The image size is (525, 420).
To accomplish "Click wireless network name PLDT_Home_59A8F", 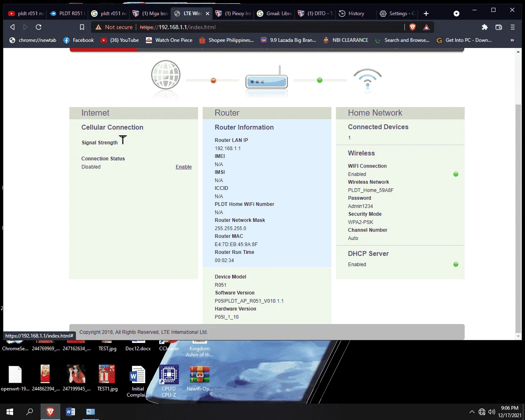I will 371,190.
